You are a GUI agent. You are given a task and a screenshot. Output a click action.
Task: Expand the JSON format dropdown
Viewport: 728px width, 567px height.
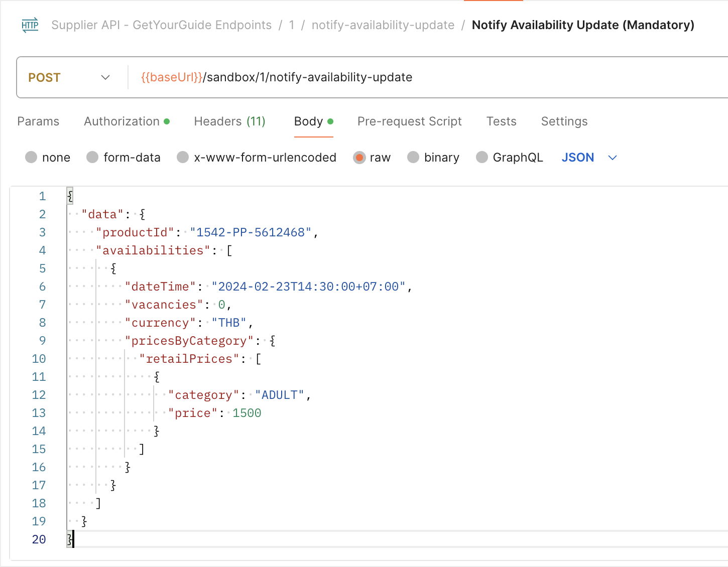point(589,158)
